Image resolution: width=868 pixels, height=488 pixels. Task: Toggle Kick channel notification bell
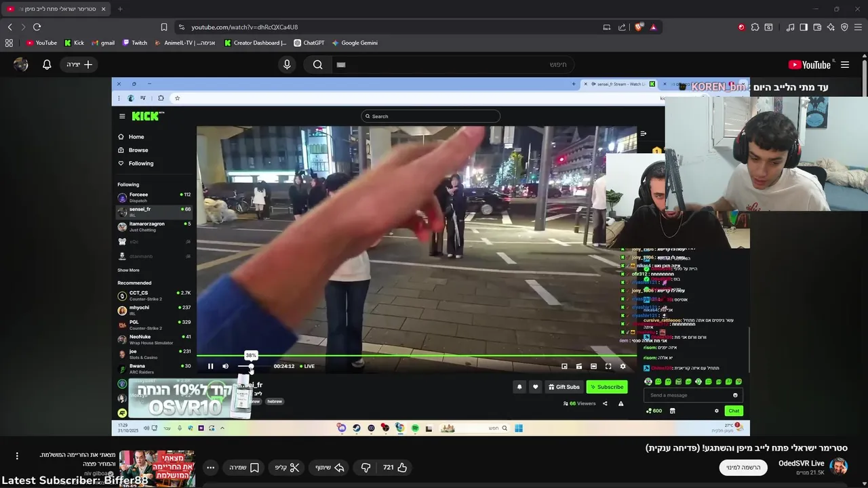point(519,387)
